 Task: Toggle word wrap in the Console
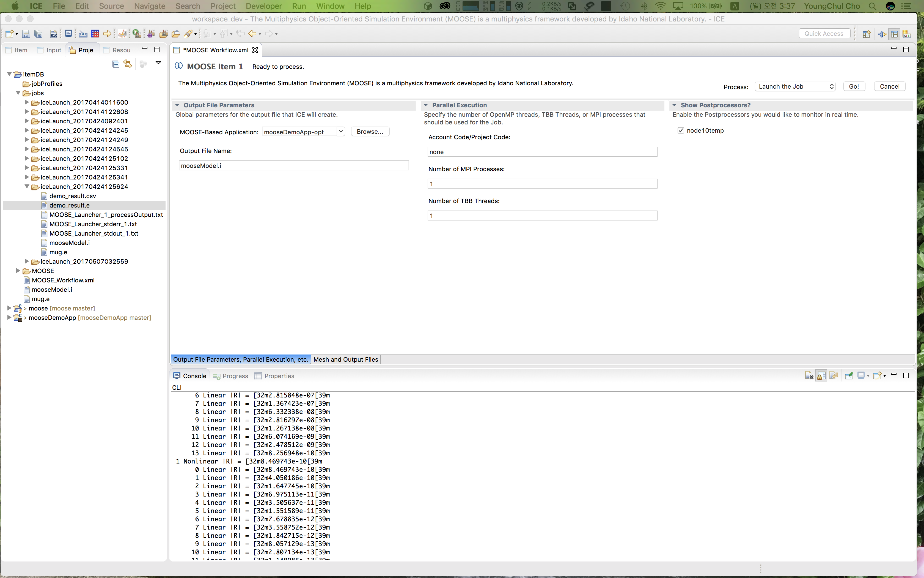pyautogui.click(x=834, y=376)
